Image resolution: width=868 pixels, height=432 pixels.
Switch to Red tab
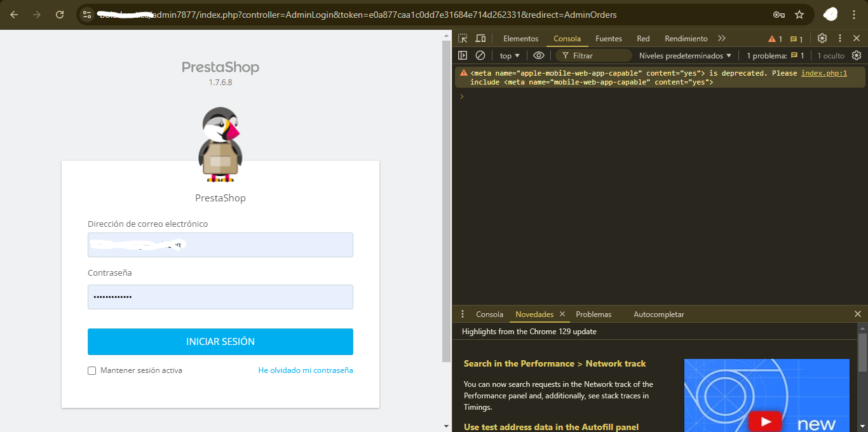(x=643, y=39)
